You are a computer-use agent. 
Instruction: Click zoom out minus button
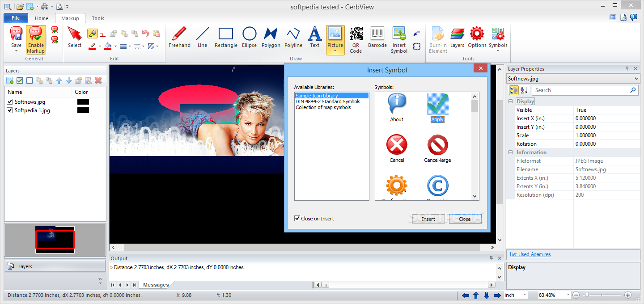pyautogui.click(x=576, y=295)
